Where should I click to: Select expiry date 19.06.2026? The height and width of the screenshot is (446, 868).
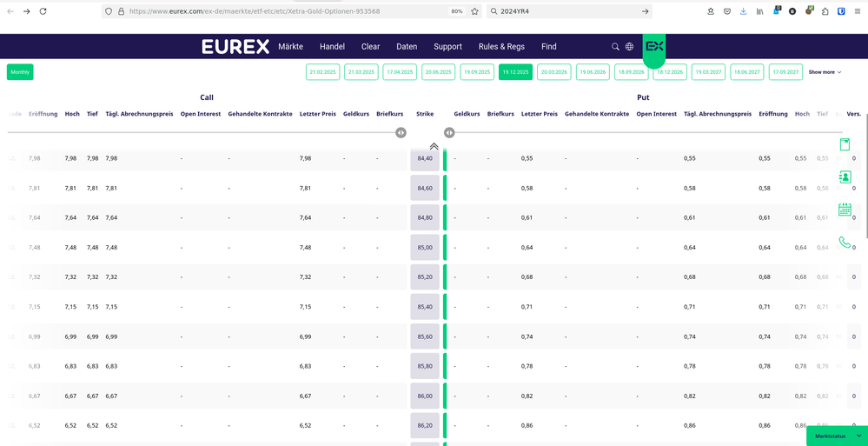click(x=593, y=72)
